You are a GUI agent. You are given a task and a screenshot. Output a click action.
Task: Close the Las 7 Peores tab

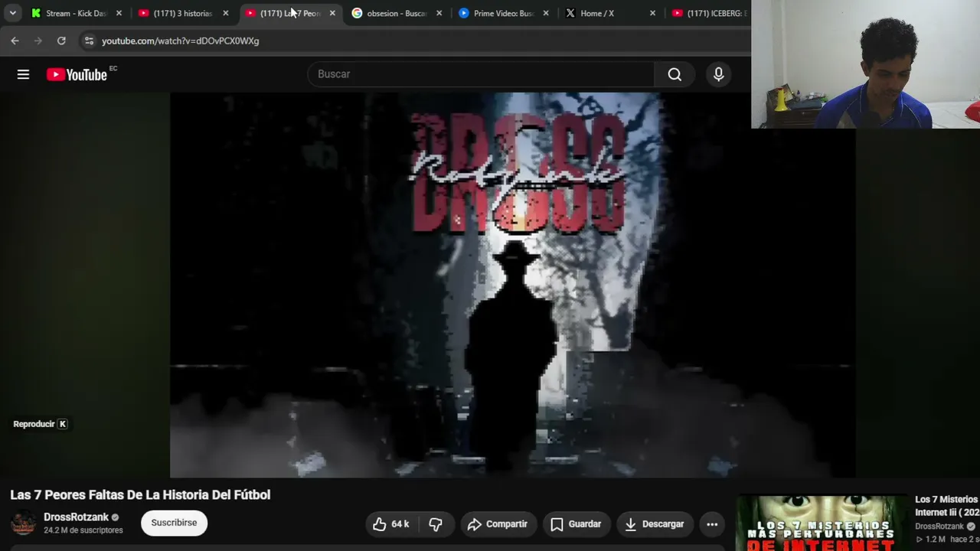click(332, 13)
